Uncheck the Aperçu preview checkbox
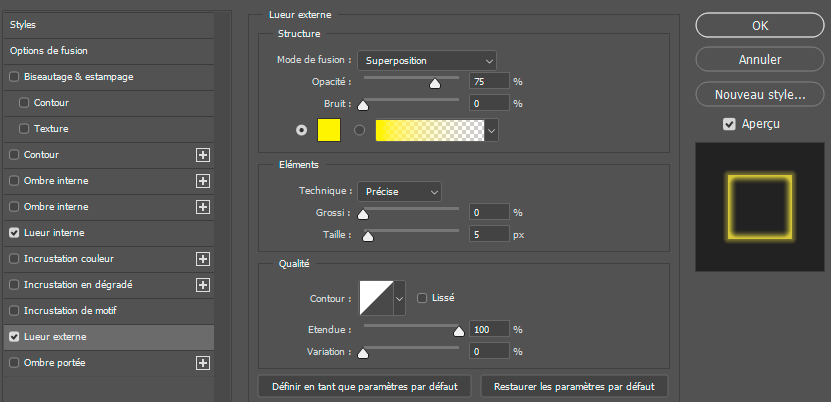The width and height of the screenshot is (831, 402). pyautogui.click(x=729, y=124)
